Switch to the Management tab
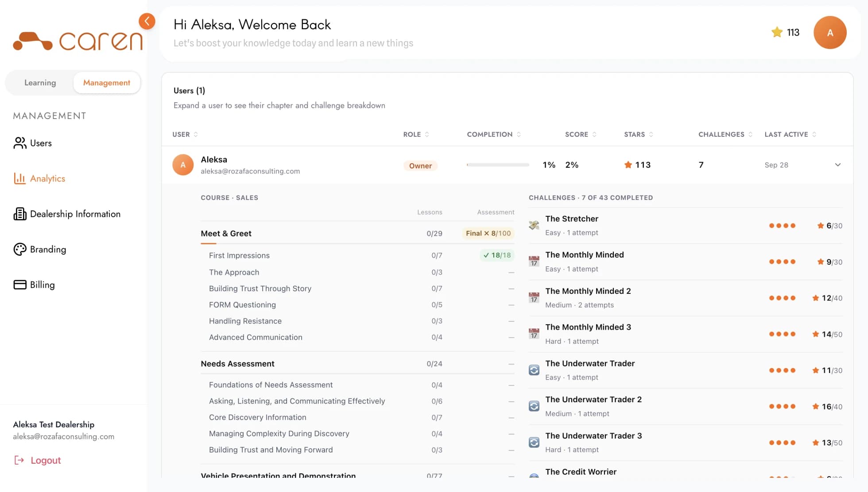Viewport: 868px width, 492px height. pos(107,83)
